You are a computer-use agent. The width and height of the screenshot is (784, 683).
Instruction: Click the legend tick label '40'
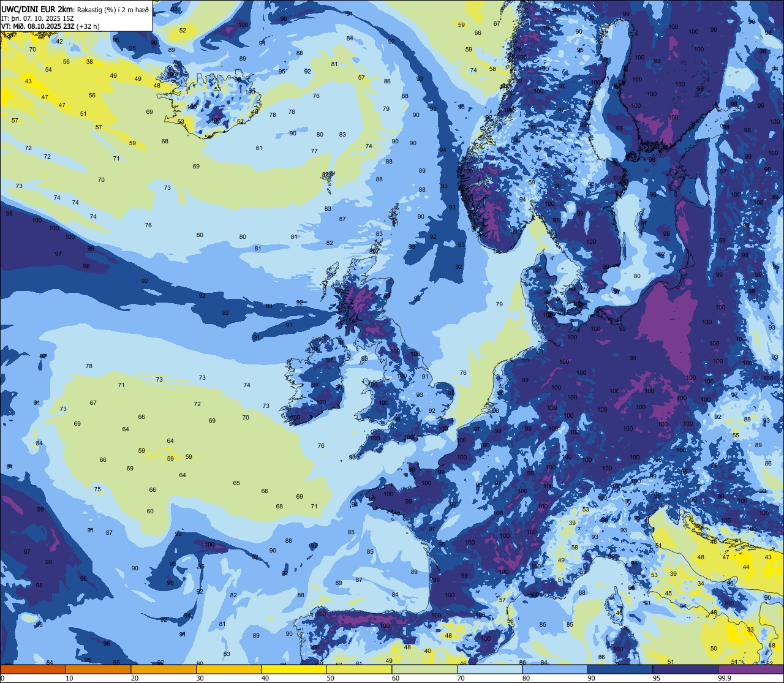pyautogui.click(x=265, y=678)
